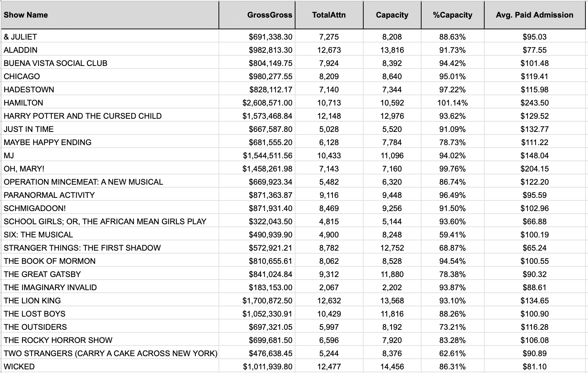Click THE IMAGINARY INVALID gross $183,153.00
Screen dimensions: 588x373
[x=257, y=288]
